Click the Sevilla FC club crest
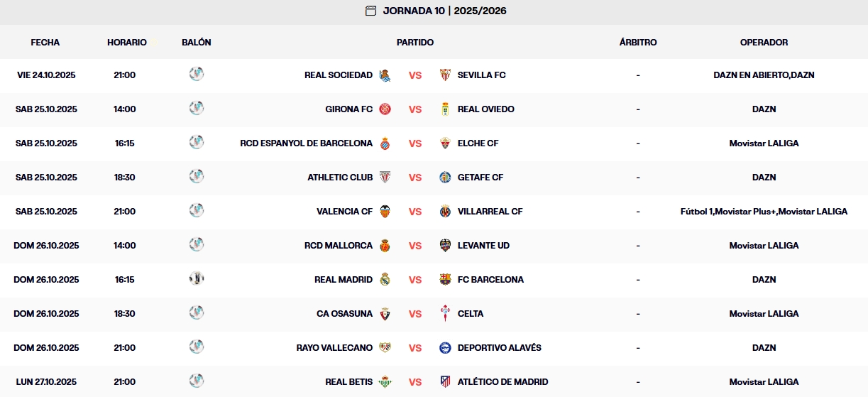 coord(445,75)
